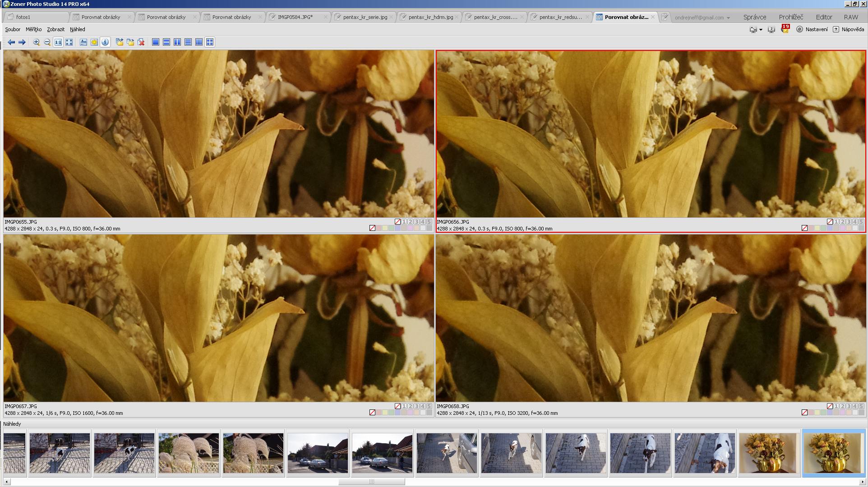The image size is (868, 487).
Task: Open the Zobrazit menu
Action: point(55,29)
